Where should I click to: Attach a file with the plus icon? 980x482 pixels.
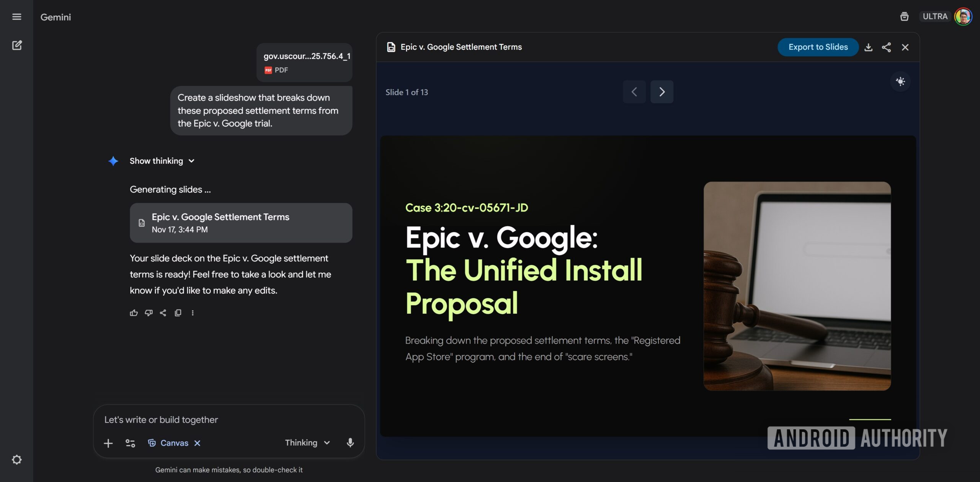(108, 443)
